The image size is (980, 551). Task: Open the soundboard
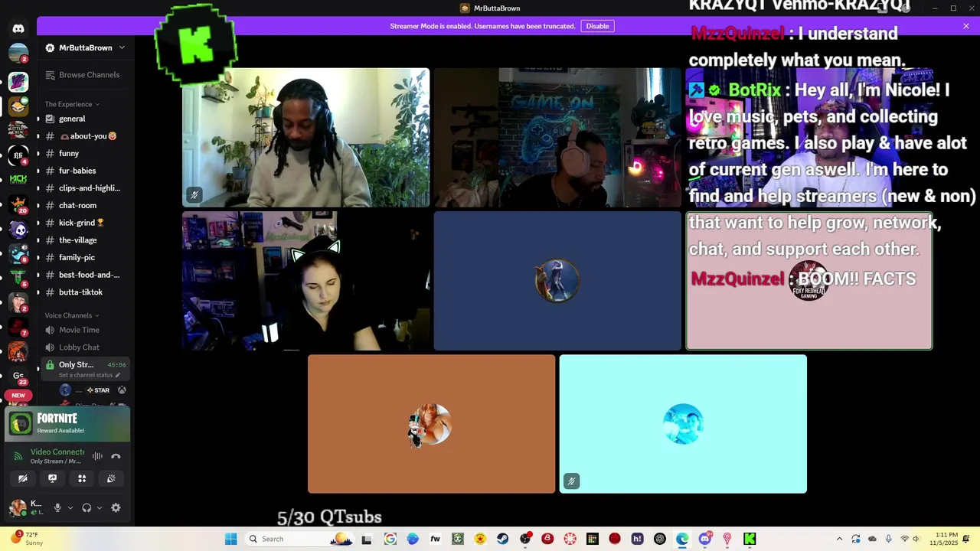[x=111, y=478]
